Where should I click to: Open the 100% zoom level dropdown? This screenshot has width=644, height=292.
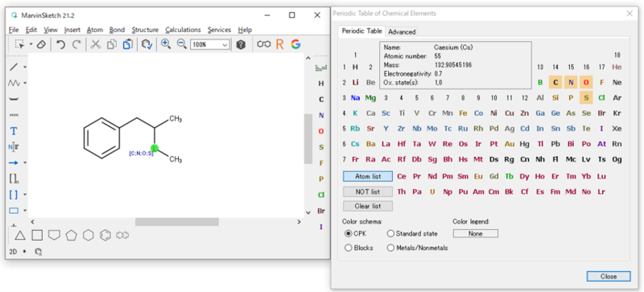(x=225, y=45)
